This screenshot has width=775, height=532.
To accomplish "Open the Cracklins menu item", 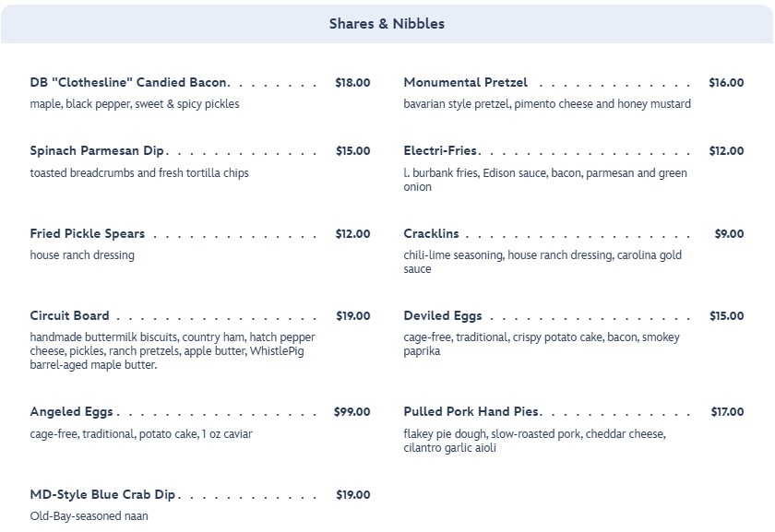I will click(x=431, y=234).
